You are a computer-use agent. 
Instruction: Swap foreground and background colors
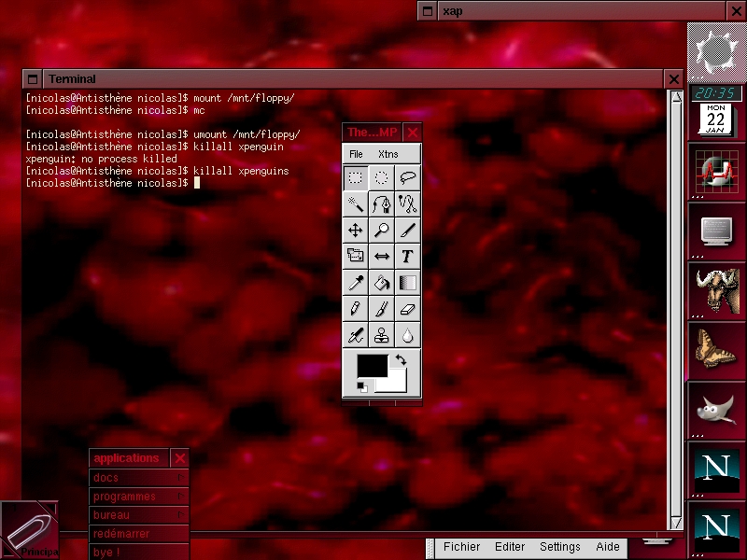pyautogui.click(x=402, y=359)
